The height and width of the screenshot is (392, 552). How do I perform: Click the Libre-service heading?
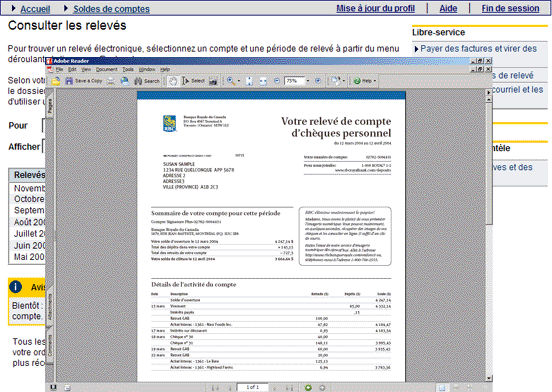click(439, 32)
